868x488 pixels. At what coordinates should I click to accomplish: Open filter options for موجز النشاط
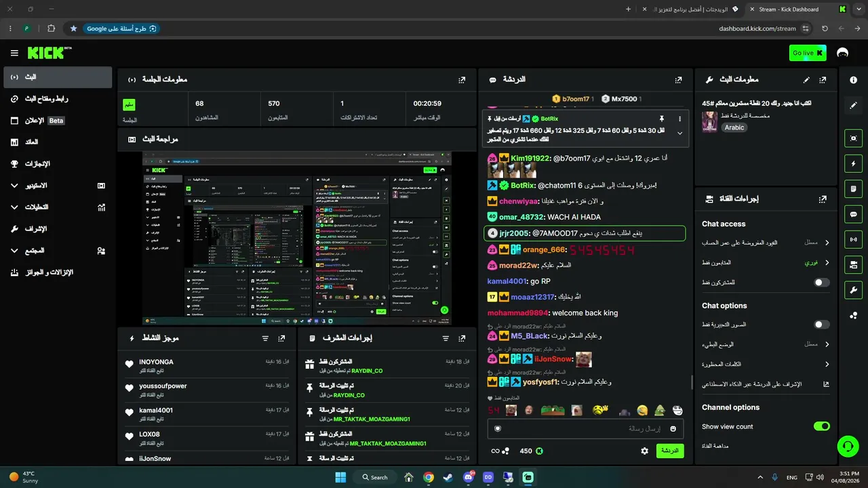point(265,338)
